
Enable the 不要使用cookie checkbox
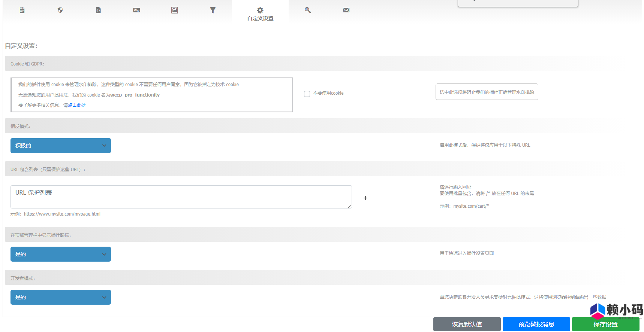click(x=307, y=94)
